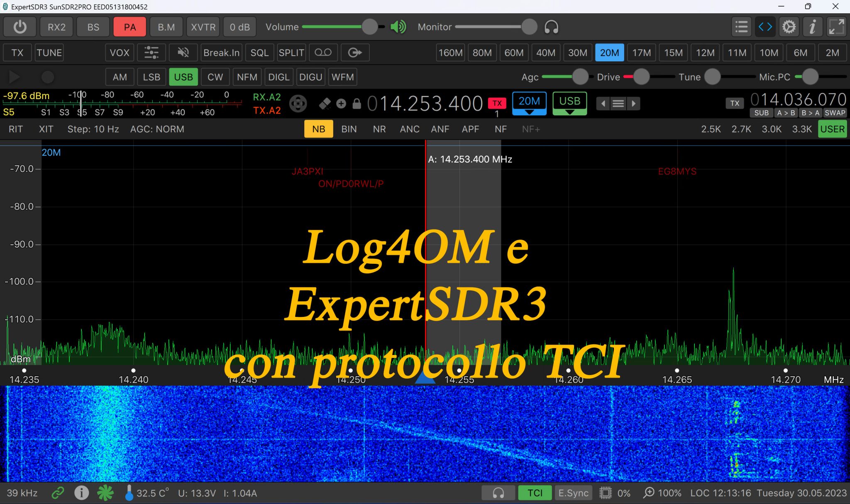Viewport: 850px width, 504px height.
Task: Toggle the VOX button
Action: tap(120, 53)
